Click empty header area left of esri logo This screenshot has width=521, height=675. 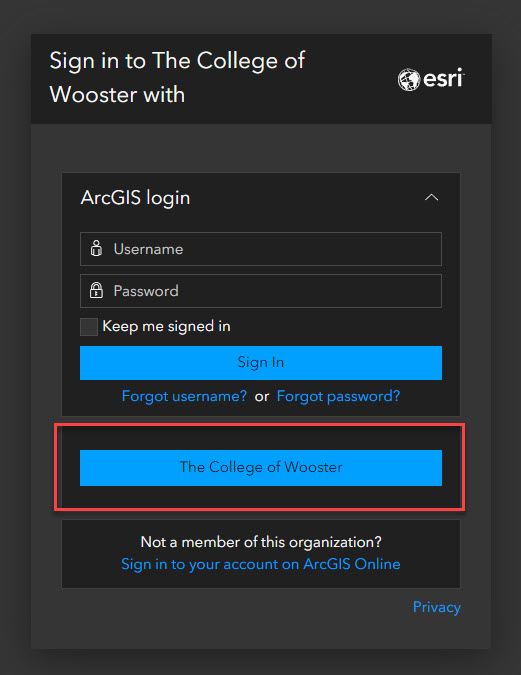coord(351,80)
